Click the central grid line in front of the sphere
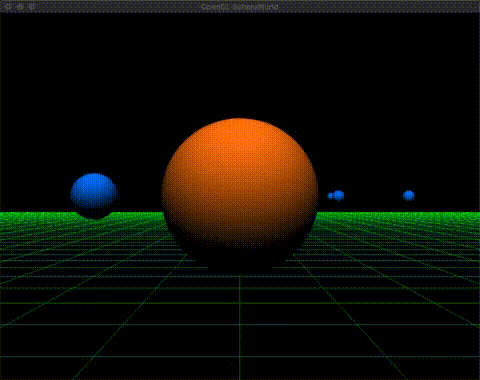This screenshot has height=380, width=480. click(x=240, y=327)
